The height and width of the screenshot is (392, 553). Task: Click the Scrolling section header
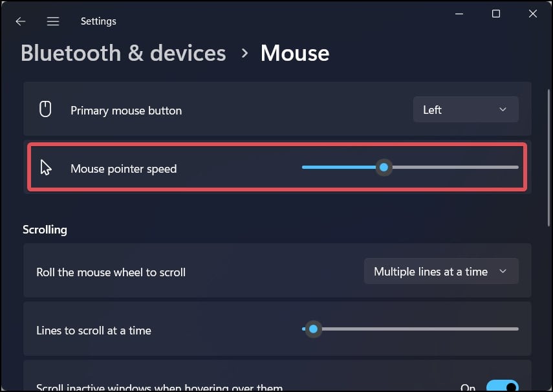pos(45,230)
